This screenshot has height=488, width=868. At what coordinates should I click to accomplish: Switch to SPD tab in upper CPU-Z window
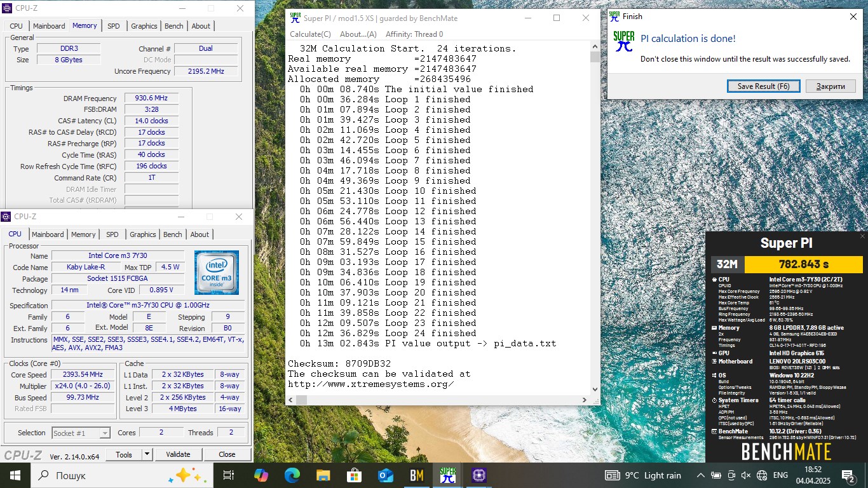(113, 26)
